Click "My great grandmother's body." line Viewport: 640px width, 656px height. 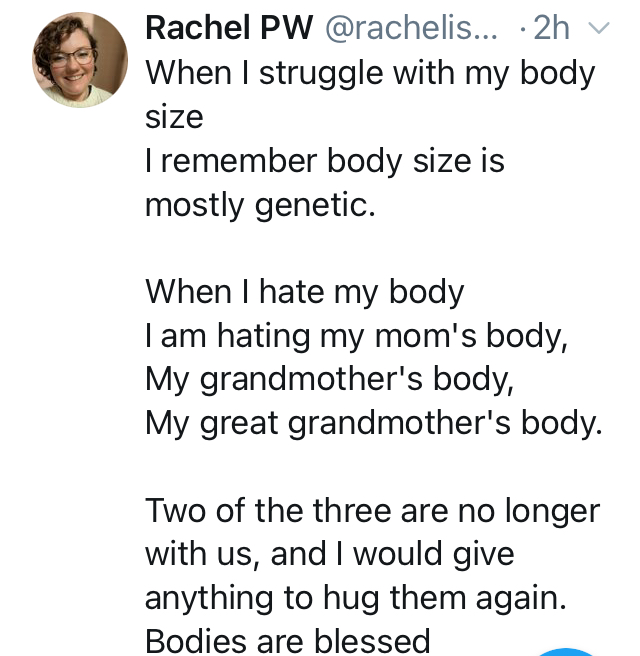pos(374,424)
